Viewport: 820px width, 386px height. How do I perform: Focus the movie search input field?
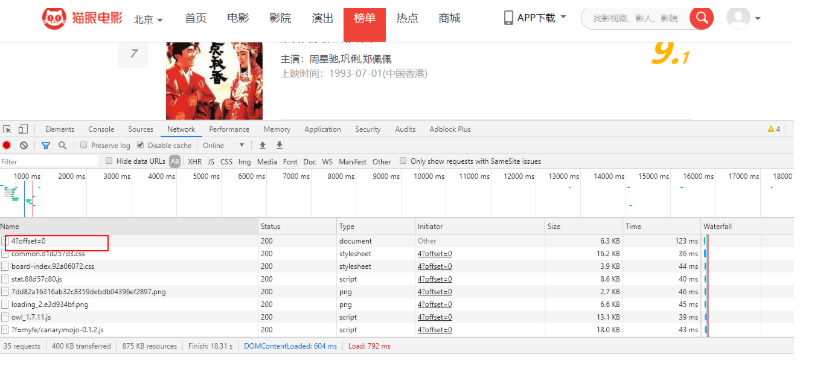pyautogui.click(x=636, y=19)
